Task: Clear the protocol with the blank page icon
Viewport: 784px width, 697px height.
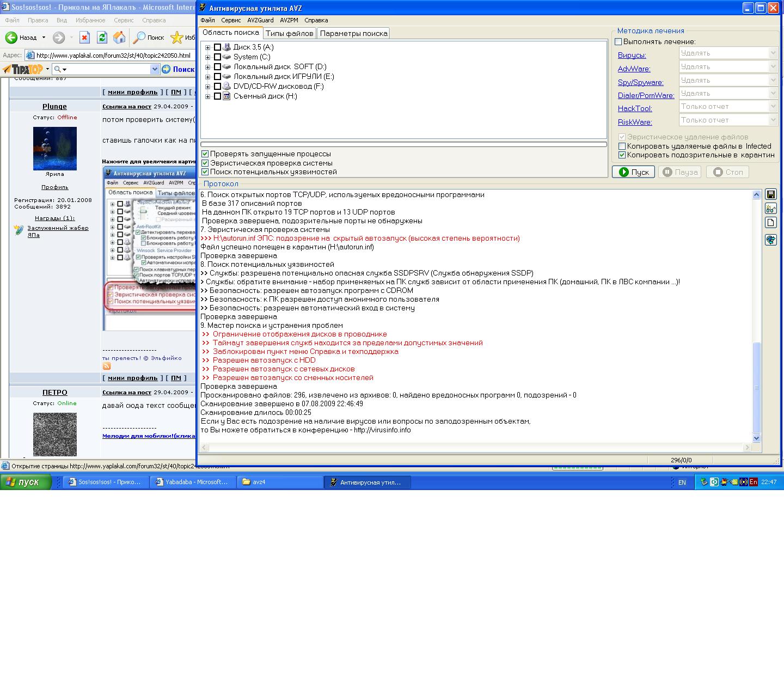Action: pos(770,223)
